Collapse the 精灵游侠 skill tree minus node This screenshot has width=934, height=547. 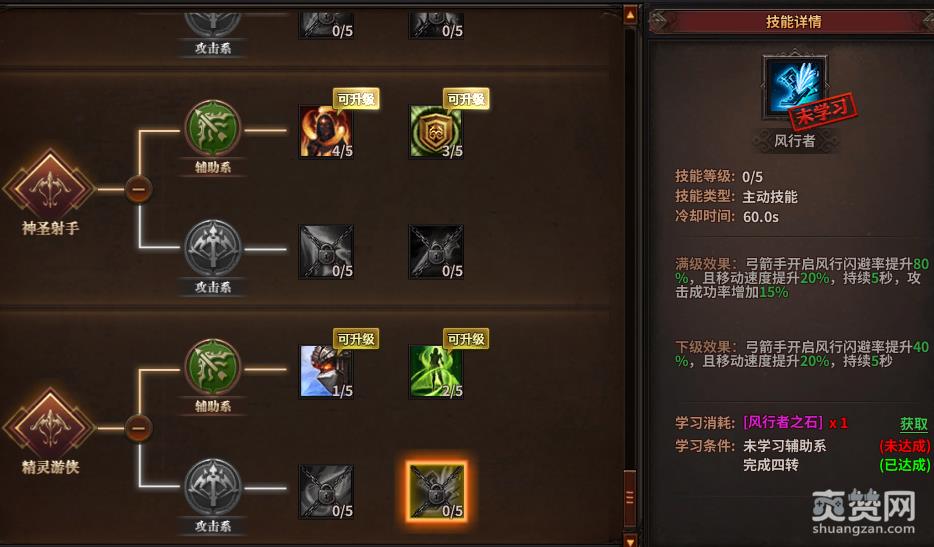(x=138, y=428)
